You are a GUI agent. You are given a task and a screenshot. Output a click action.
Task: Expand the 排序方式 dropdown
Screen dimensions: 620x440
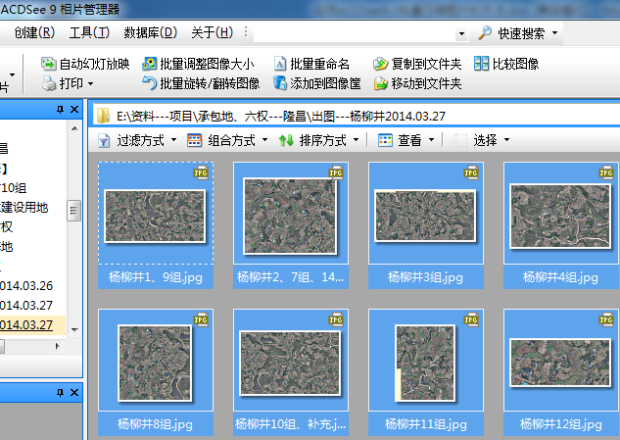pos(356,140)
